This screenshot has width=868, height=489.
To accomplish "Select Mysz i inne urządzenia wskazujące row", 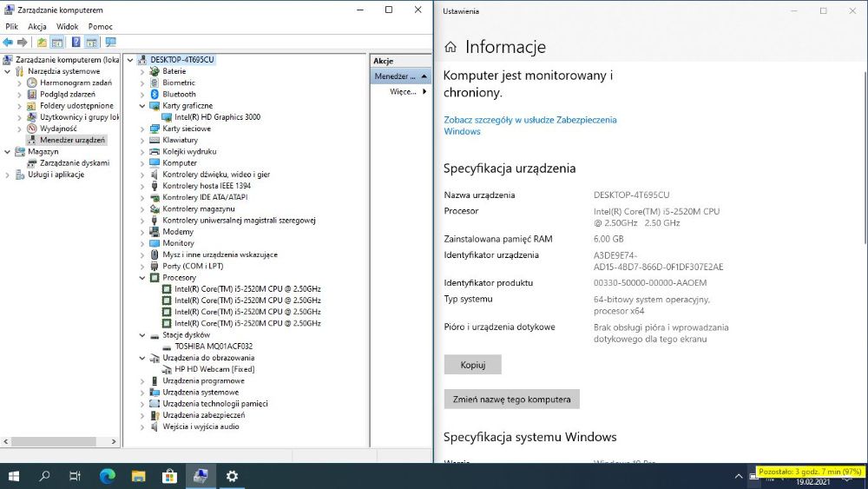I will coord(220,254).
